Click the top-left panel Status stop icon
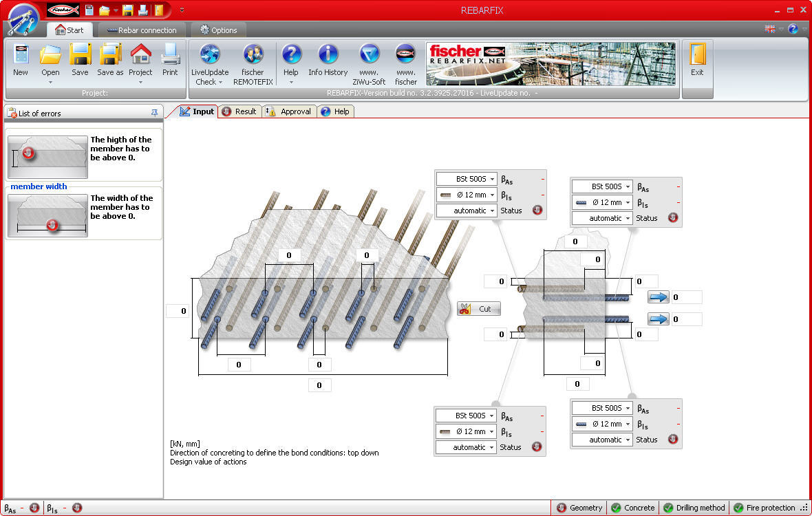 point(537,210)
